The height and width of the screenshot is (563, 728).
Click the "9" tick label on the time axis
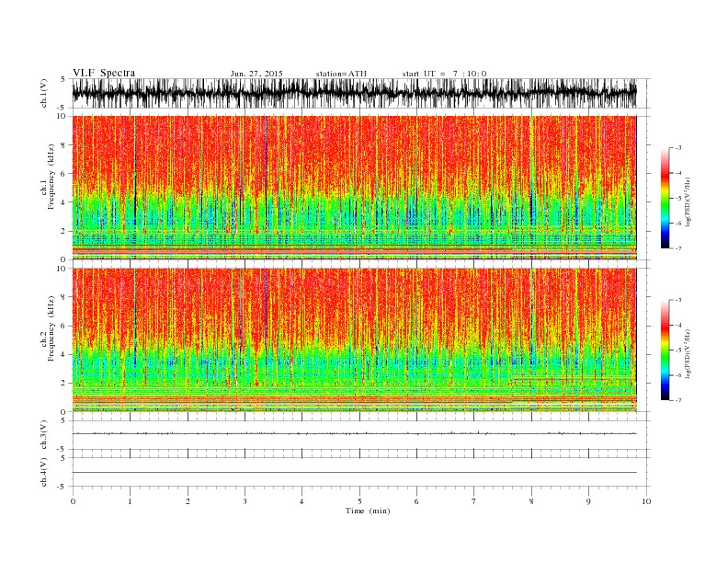click(x=588, y=501)
